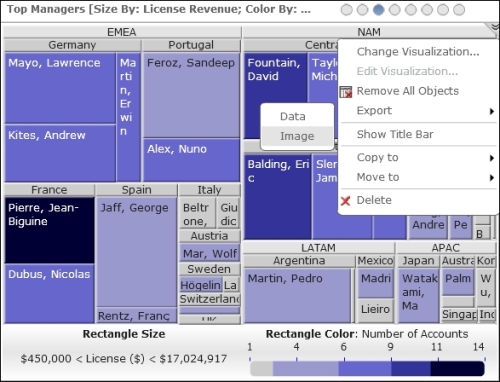Select the Kites, Andrew rectangle
Image resolution: width=500 pixels, height=382 pixels.
click(x=60, y=154)
